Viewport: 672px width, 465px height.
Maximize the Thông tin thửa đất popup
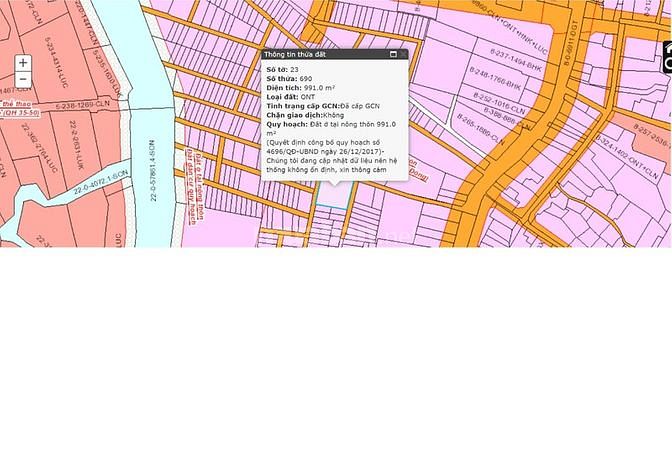pos(393,54)
